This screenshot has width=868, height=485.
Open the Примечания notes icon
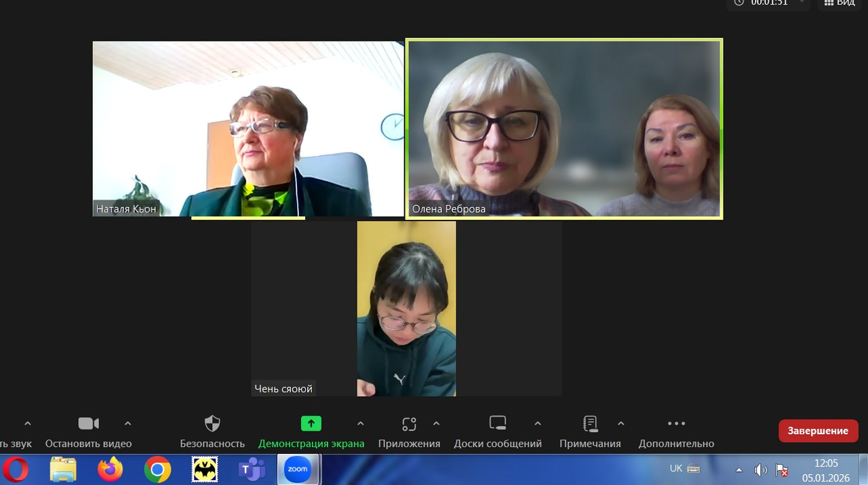(590, 425)
